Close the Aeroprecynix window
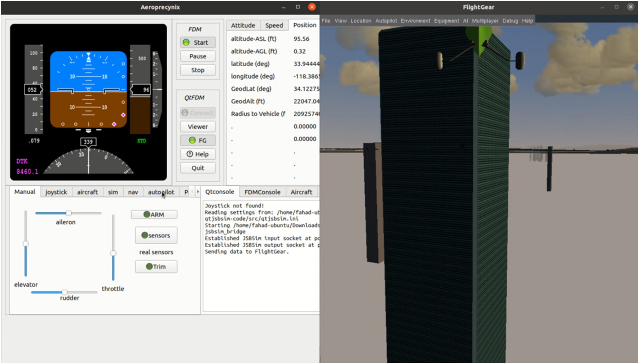 tap(312, 7)
